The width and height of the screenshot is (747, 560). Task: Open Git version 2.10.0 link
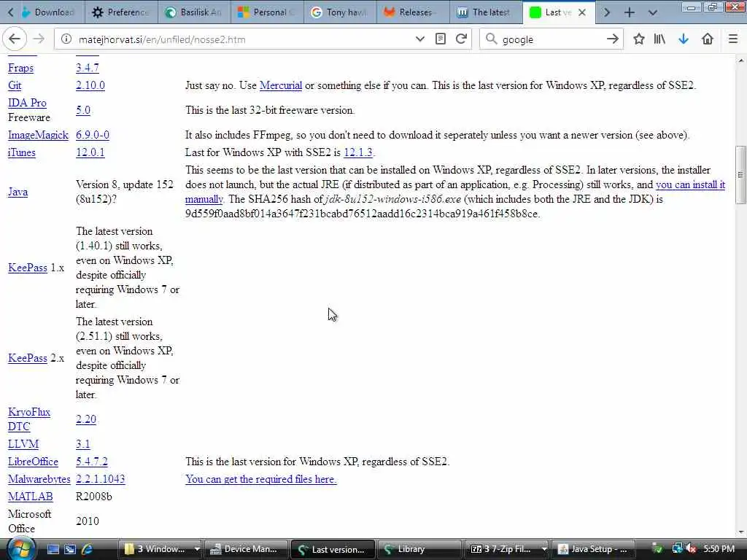point(90,85)
